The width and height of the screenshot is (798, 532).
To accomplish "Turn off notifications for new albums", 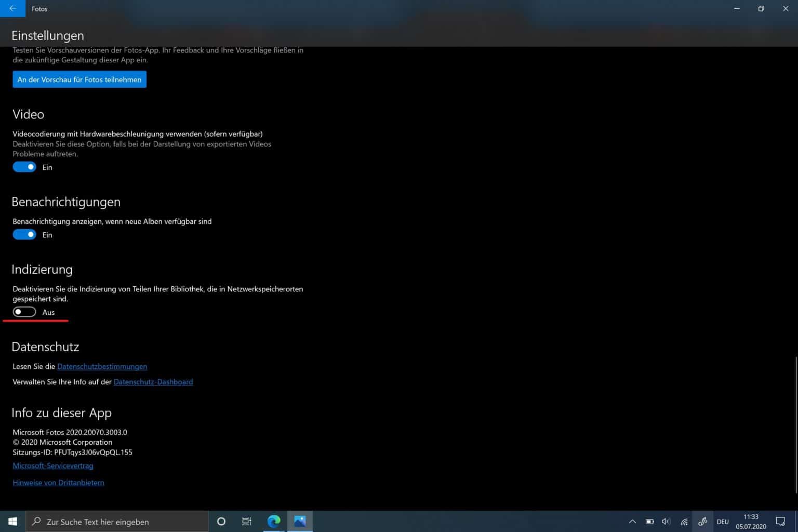I will [x=24, y=234].
